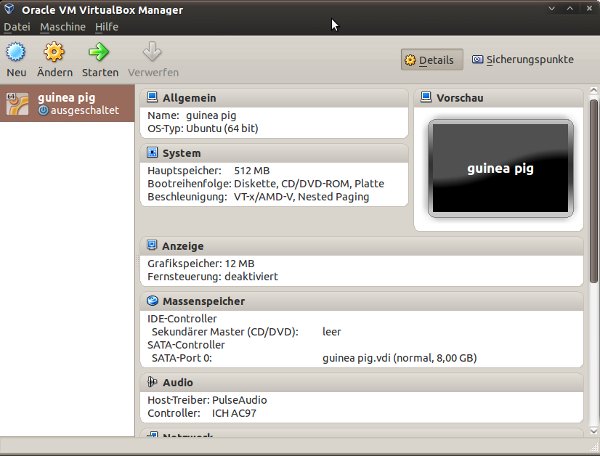Open the Massenspeicher settings header link

pos(204,301)
